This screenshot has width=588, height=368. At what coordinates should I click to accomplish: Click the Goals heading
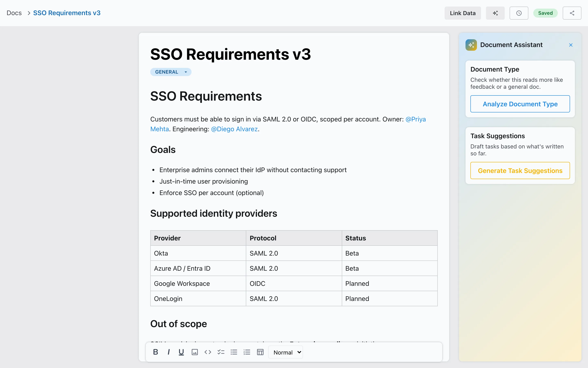coord(163,150)
